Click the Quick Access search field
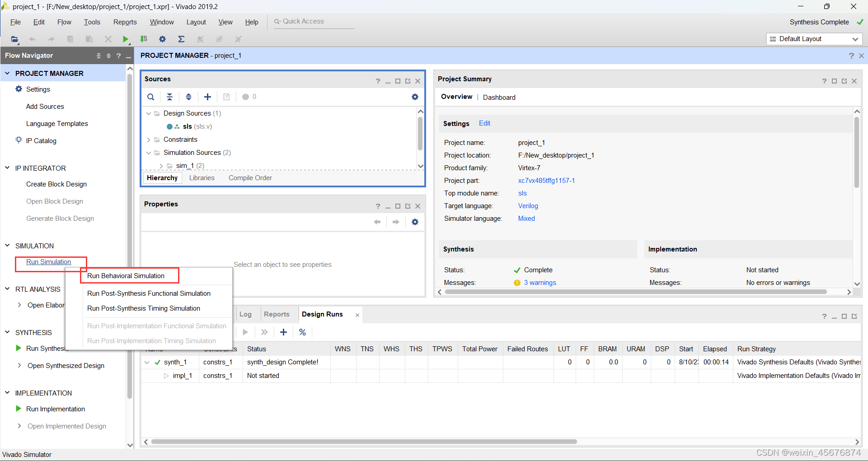The image size is (868, 461). [x=314, y=22]
